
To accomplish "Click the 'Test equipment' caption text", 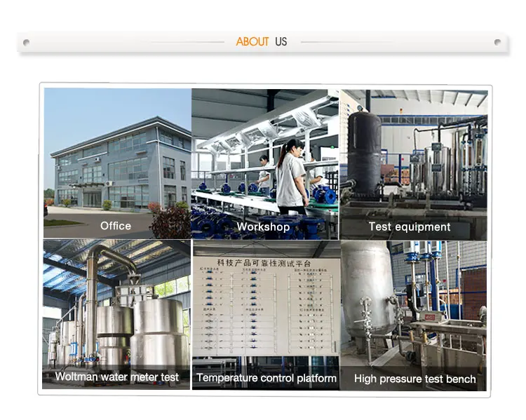I will point(410,227).
